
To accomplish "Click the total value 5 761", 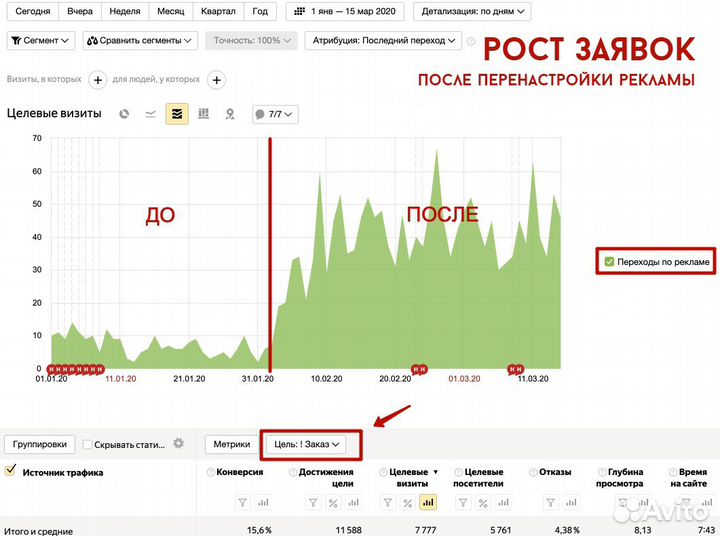I will 501,530.
